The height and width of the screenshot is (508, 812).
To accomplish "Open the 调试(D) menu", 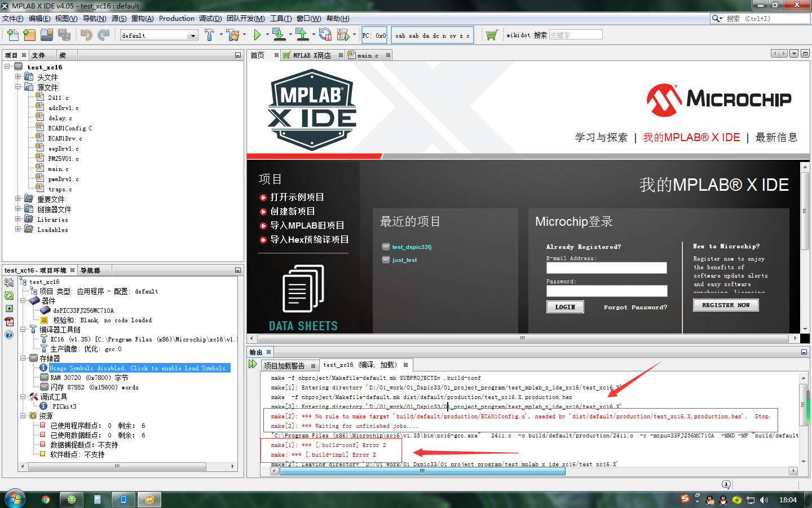I will click(210, 19).
